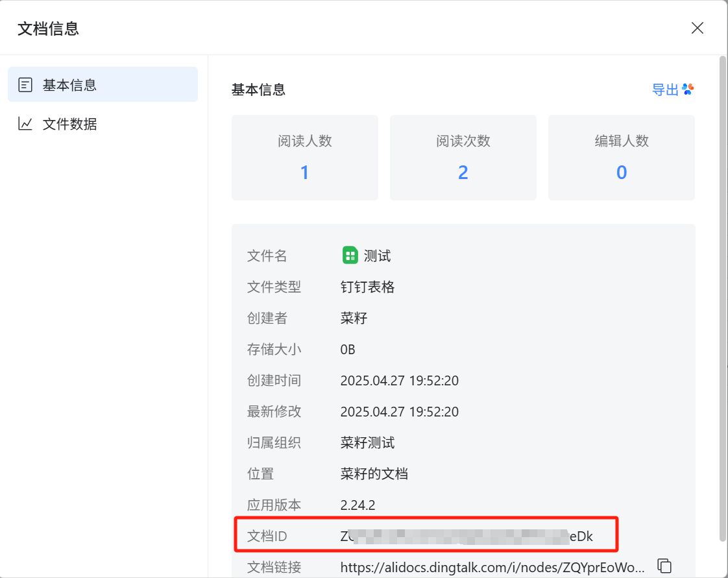Image resolution: width=728 pixels, height=578 pixels.
Task: Click the 文件类型 value 钉钉表格
Action: (367, 287)
